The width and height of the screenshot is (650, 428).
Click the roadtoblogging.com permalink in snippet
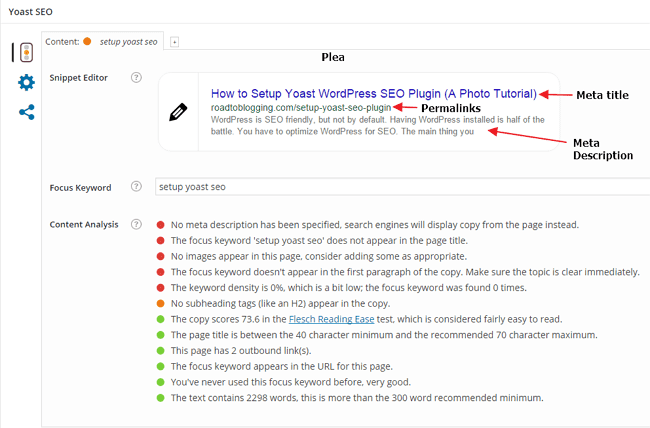[301, 108]
